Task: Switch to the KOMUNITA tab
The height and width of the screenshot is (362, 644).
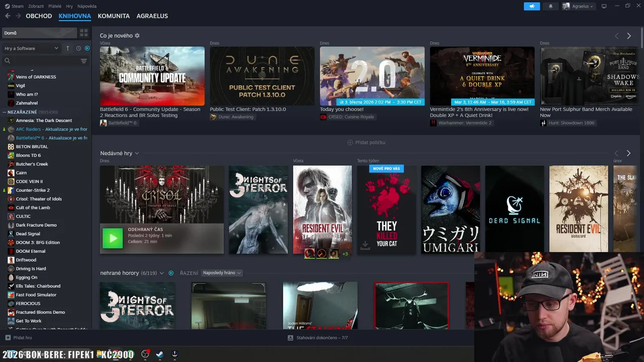Action: (114, 16)
